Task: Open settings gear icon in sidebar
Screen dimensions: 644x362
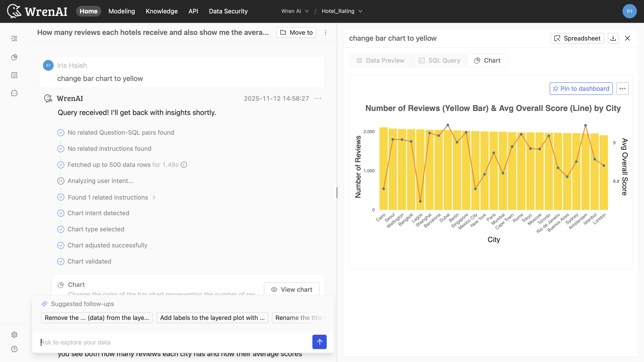Action: [14, 335]
